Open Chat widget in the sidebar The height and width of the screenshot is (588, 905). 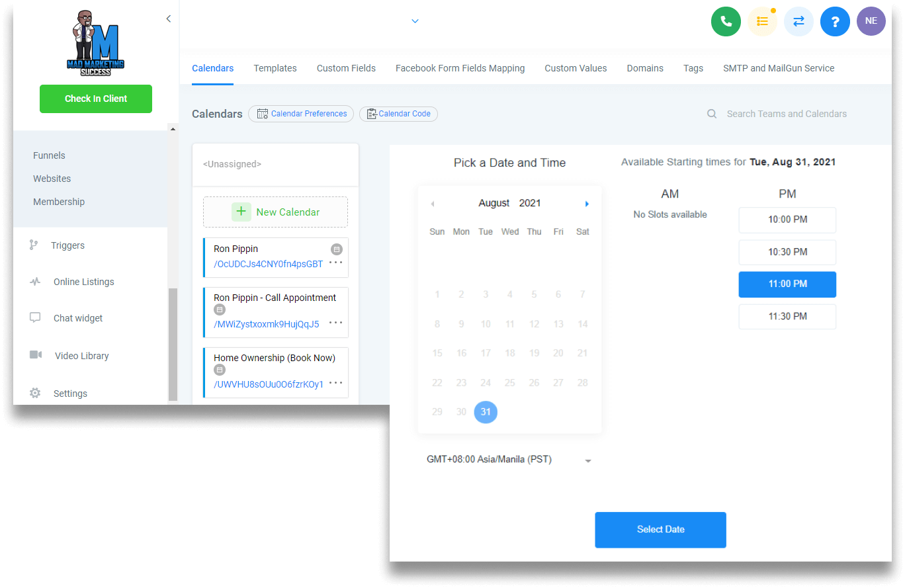[78, 318]
